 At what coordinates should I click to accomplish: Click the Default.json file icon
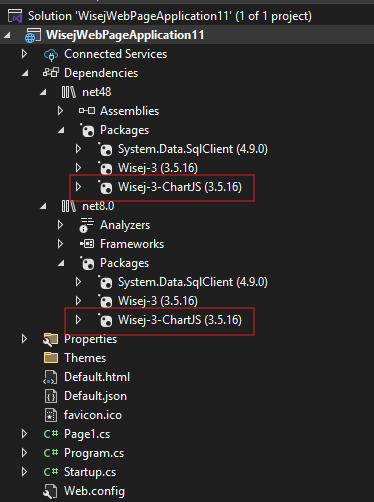point(51,396)
